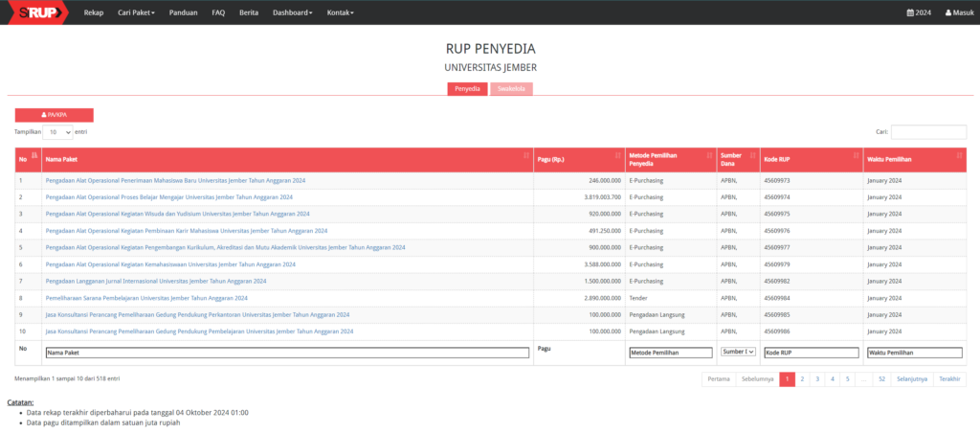Image resolution: width=980 pixels, height=434 pixels.
Task: Click the Tender method cell
Action: point(637,298)
